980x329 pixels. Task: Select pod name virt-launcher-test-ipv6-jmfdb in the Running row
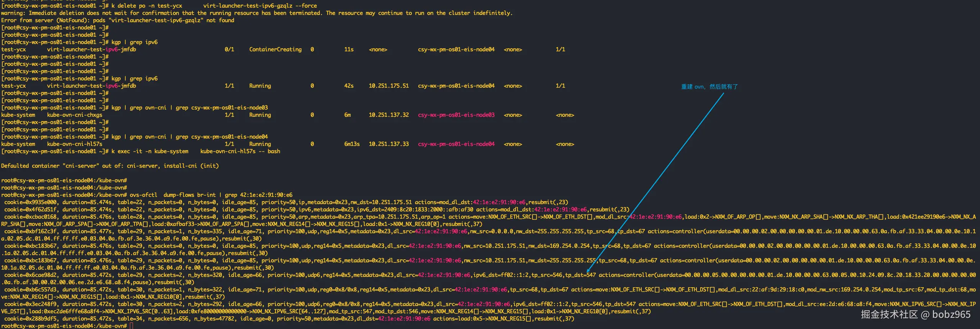tap(92, 86)
